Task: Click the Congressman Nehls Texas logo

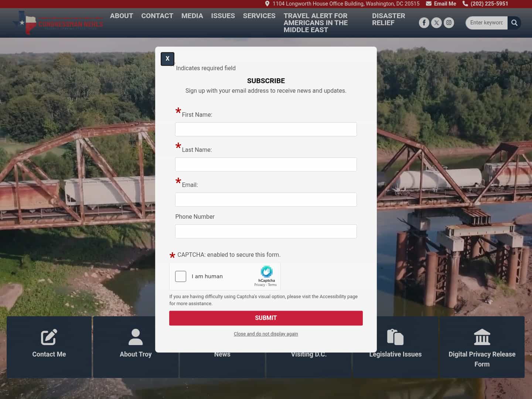Action: [58, 23]
